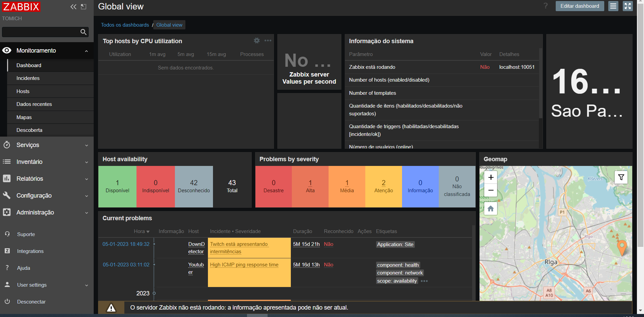Click the Youtuber host link
The height and width of the screenshot is (317, 644).
[x=196, y=268]
